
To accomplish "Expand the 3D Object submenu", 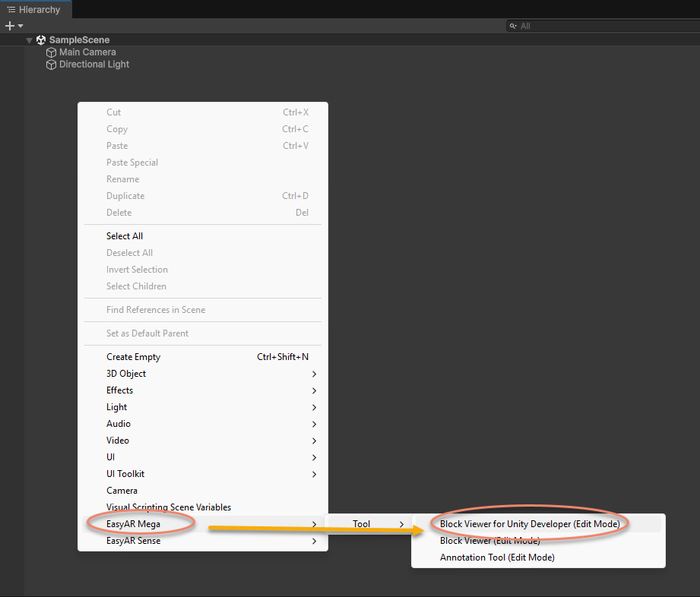I will 126,373.
